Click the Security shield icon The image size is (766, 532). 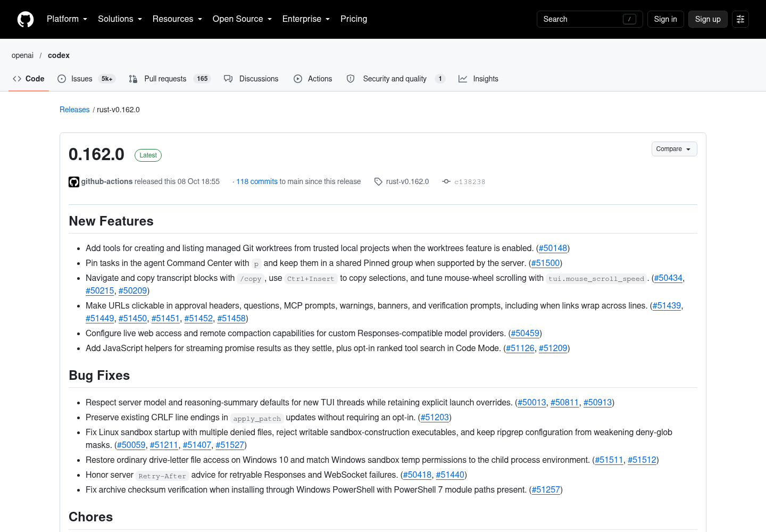coord(351,79)
